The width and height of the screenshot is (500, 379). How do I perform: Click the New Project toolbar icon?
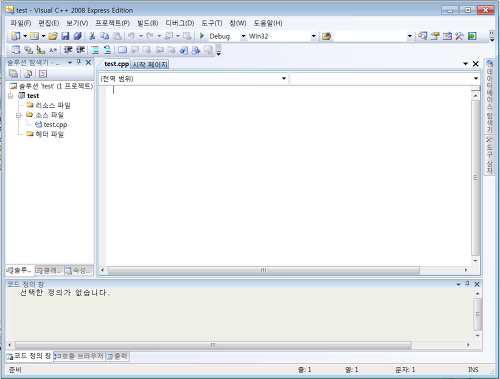(15, 36)
